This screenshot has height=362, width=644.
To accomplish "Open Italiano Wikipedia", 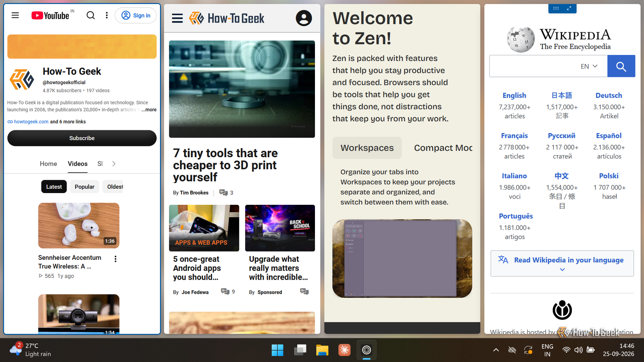I will (514, 176).
